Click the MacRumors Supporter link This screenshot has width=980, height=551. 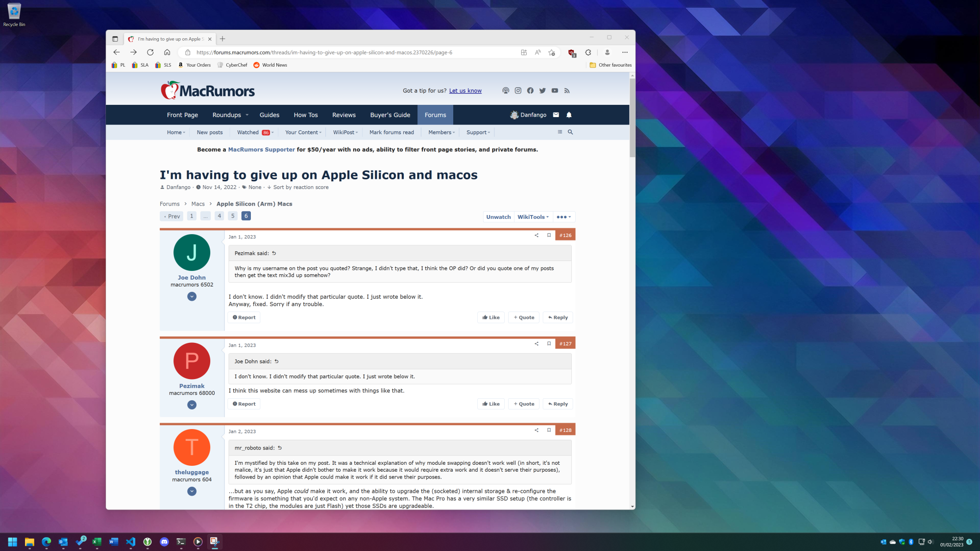coord(261,150)
